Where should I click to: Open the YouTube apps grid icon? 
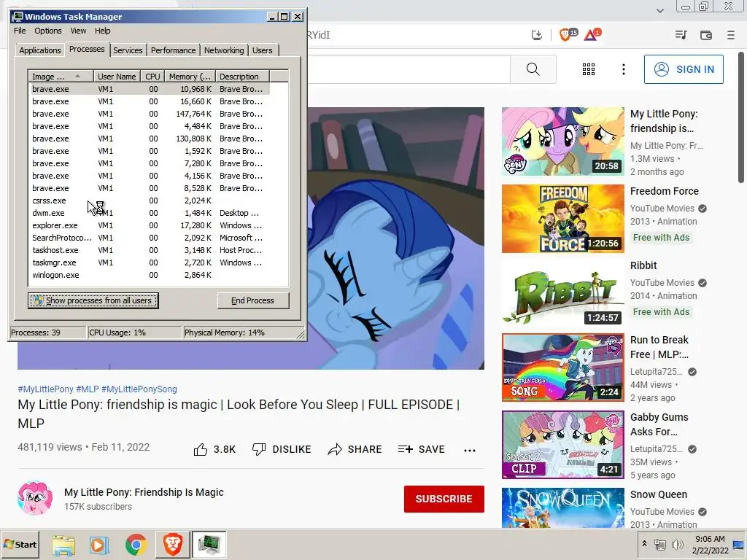(x=589, y=69)
